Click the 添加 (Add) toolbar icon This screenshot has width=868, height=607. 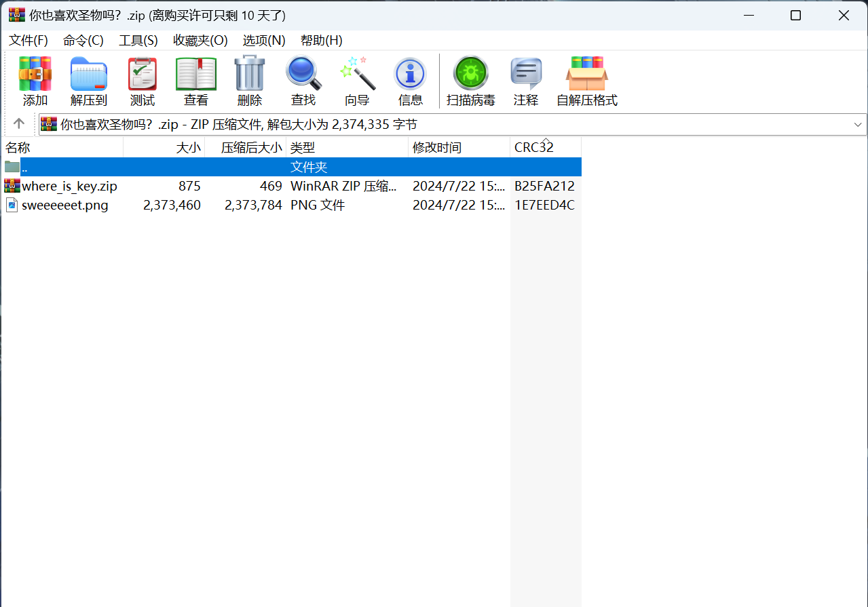35,74
